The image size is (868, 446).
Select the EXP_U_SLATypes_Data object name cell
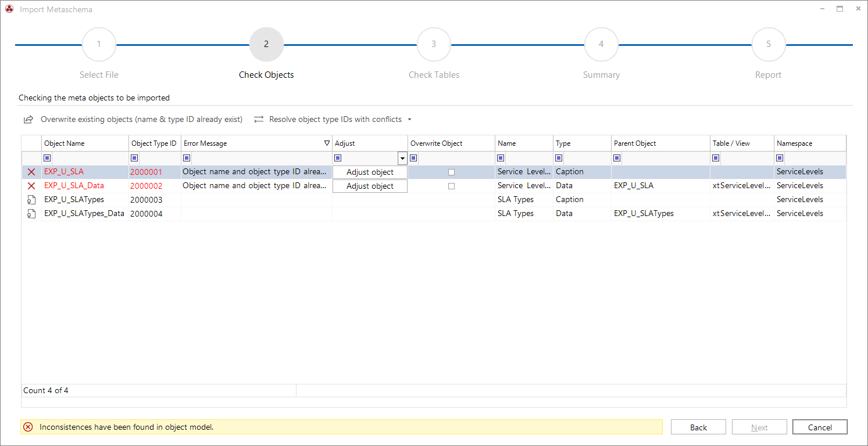pos(85,214)
